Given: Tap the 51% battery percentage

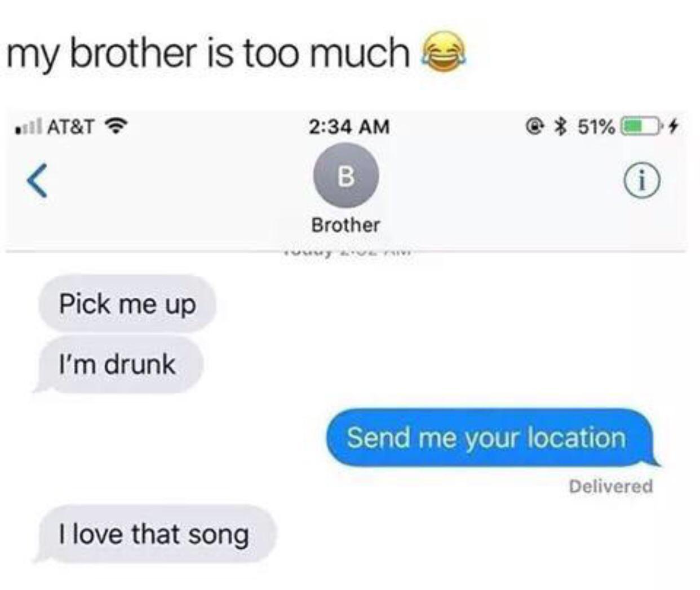Looking at the screenshot, I should point(596,126).
